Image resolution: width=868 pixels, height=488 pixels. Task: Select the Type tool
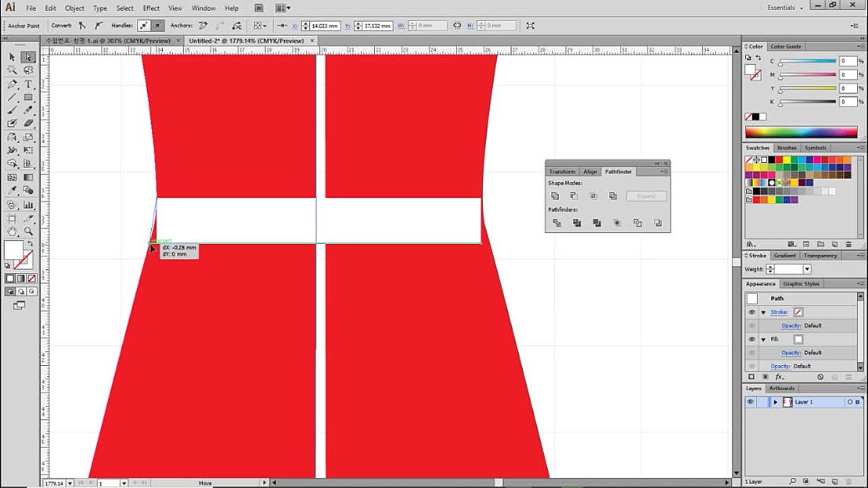(x=28, y=84)
